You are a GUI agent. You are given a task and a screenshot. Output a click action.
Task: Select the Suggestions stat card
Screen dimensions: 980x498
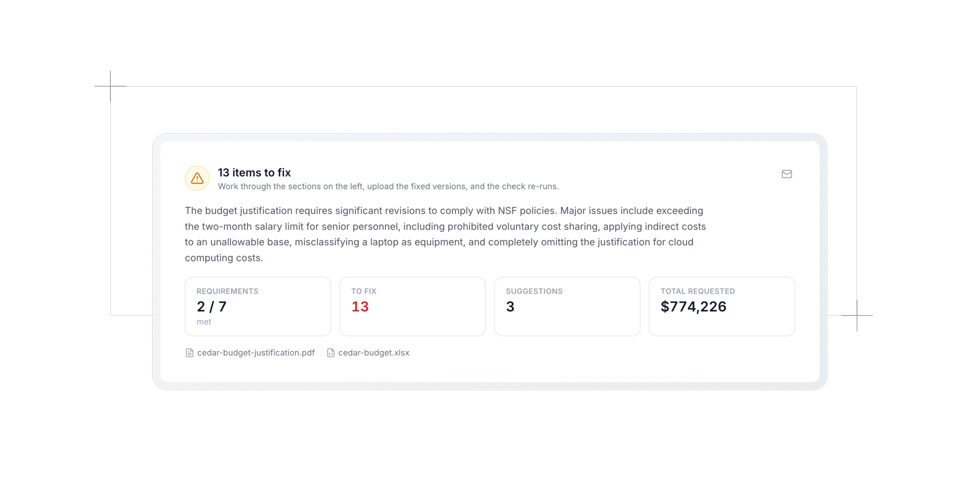coord(567,306)
